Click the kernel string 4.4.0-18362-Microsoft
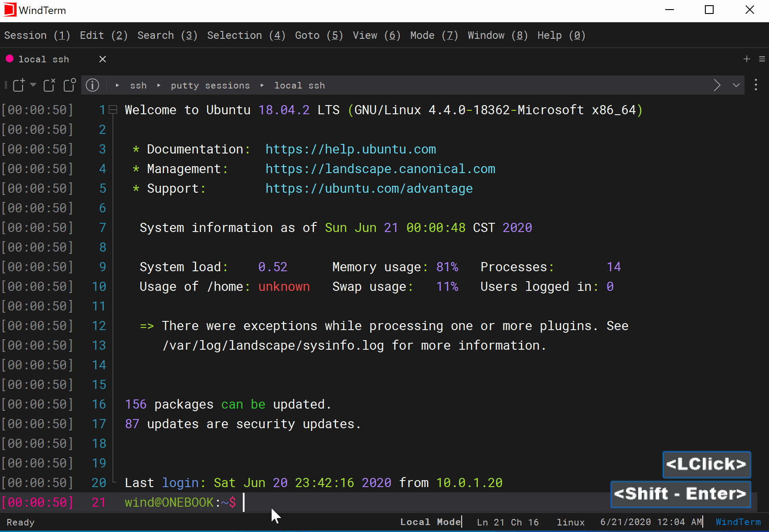The image size is (769, 532). (x=507, y=110)
